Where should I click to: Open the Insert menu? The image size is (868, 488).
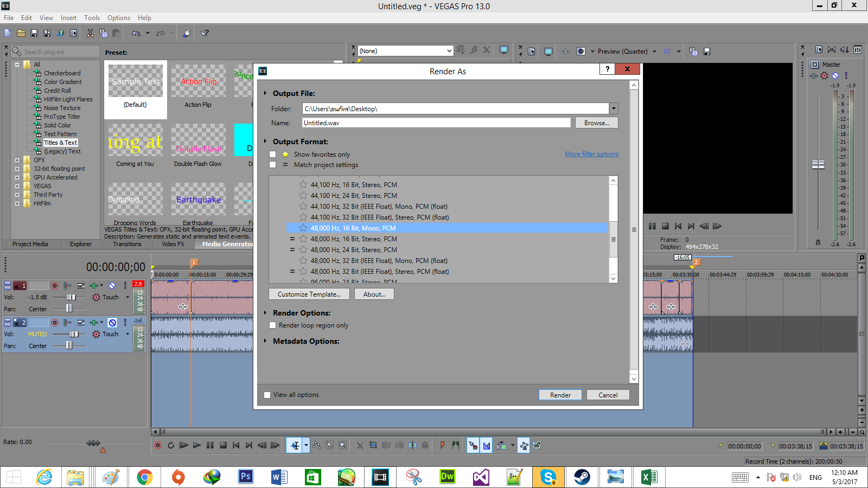68,18
